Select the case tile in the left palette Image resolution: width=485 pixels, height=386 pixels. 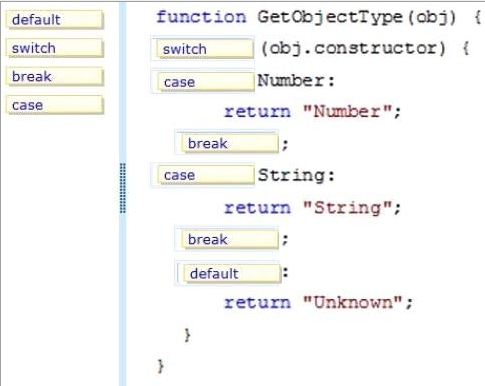54,105
